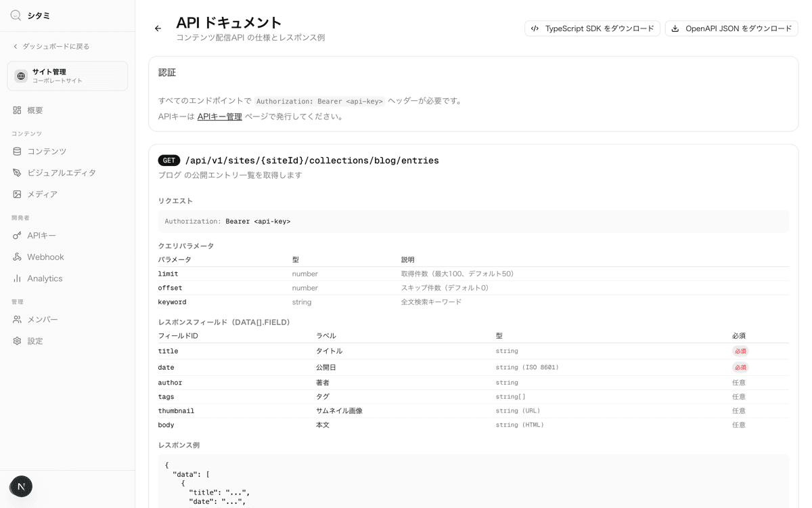Click the back arrow beside API ドキュメント

(158, 28)
